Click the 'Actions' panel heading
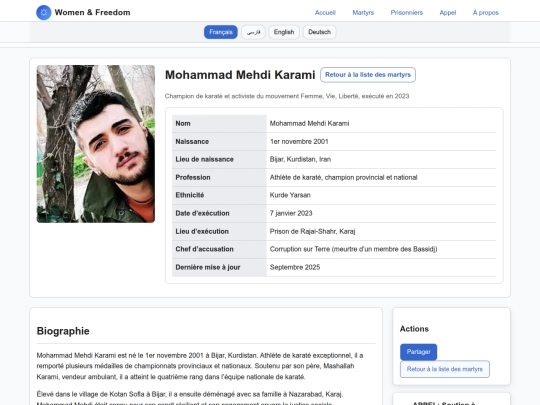The width and height of the screenshot is (540, 405). 414,329
